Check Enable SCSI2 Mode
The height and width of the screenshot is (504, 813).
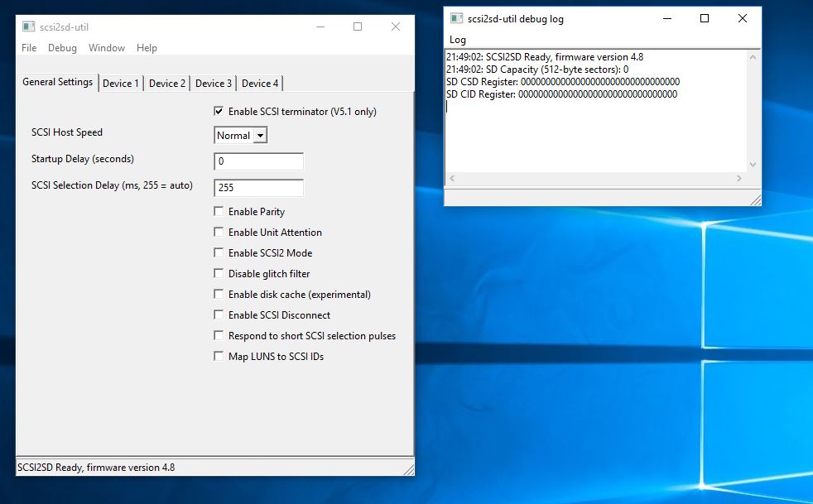tap(219, 252)
